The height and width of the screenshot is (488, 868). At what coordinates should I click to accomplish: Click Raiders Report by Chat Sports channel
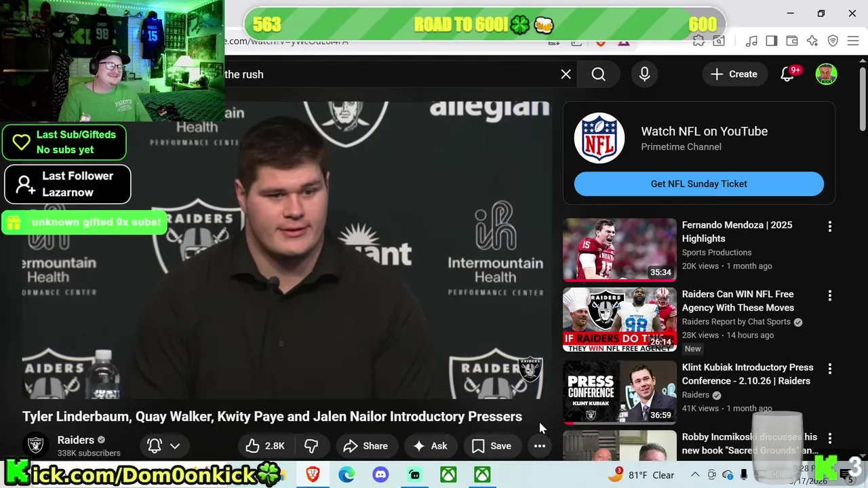(736, 322)
